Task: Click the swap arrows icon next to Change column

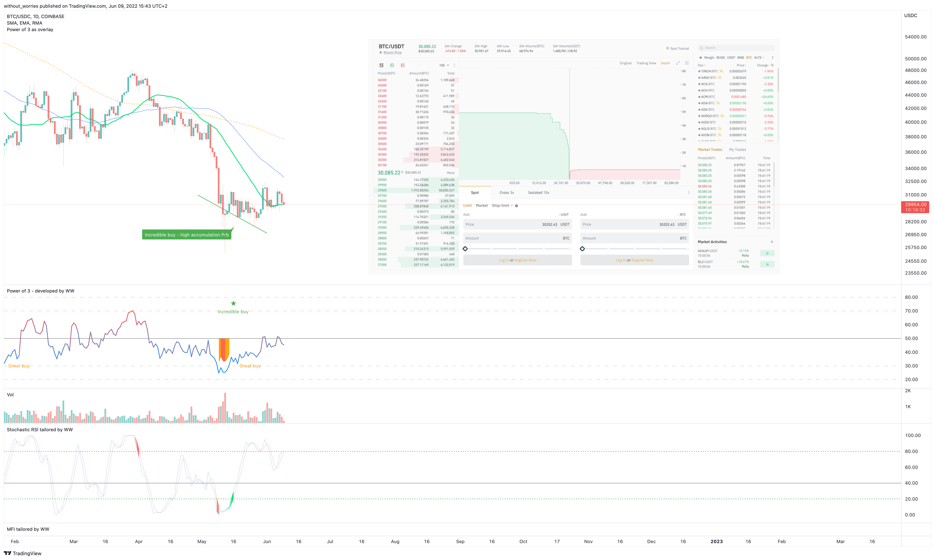Action: pos(772,65)
